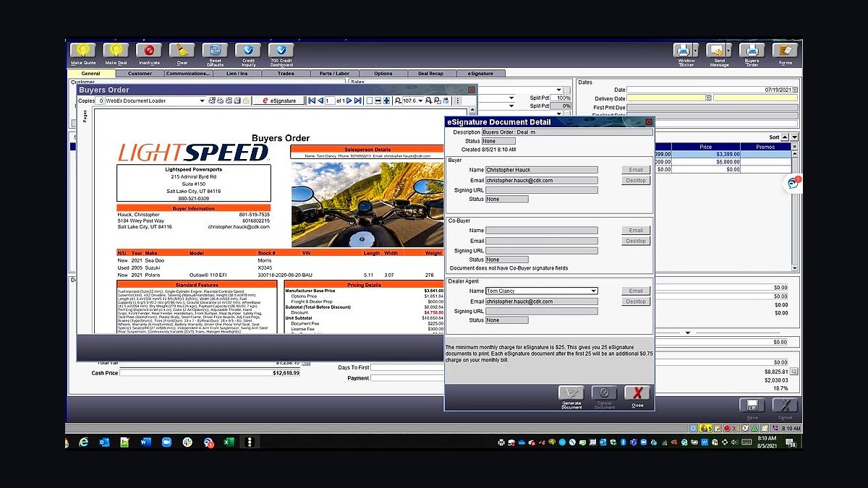The image size is (868, 488).
Task: Open the zoom percentage dropdown showing 107.6
Action: pyautogui.click(x=420, y=100)
